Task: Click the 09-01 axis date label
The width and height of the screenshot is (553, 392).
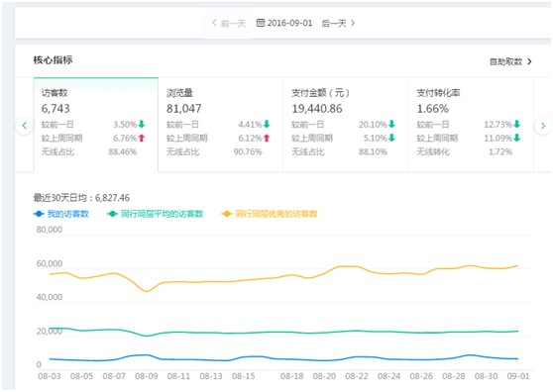Action: 518,376
